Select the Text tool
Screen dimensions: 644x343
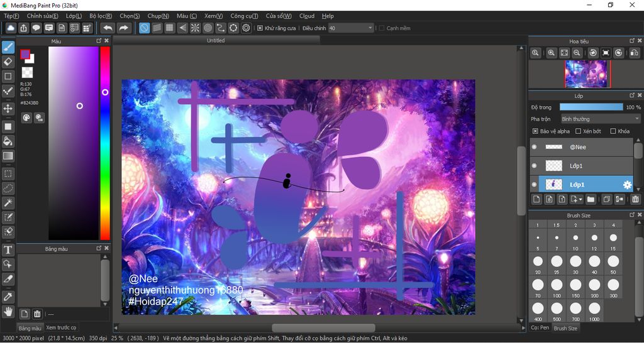[8, 249]
